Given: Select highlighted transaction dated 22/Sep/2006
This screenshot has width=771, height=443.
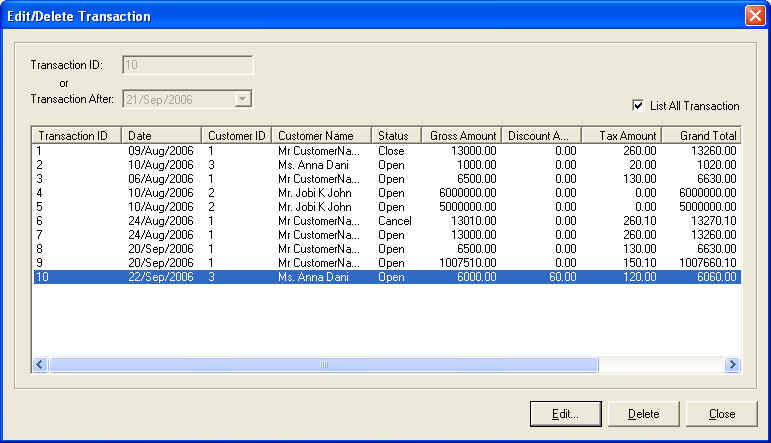Looking at the screenshot, I should pyautogui.click(x=387, y=277).
